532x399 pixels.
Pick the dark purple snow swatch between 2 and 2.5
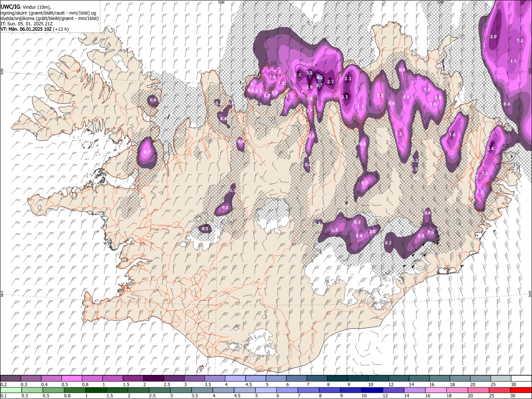153,379
